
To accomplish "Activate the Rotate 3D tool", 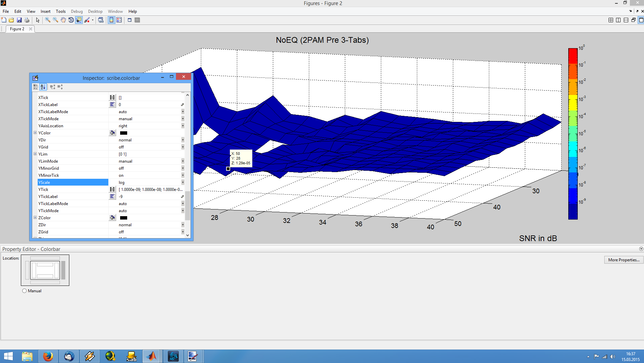I will point(71,20).
